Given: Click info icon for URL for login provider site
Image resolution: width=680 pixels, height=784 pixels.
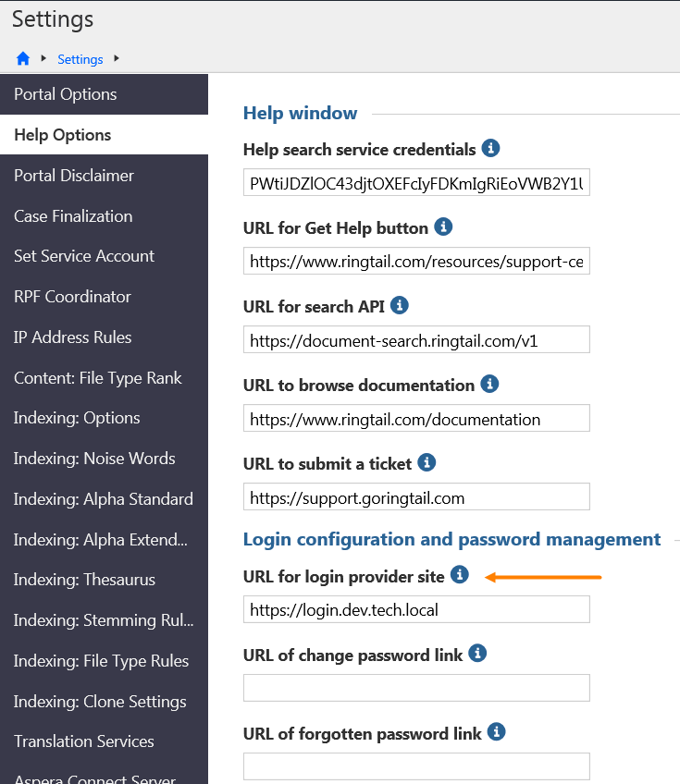Looking at the screenshot, I should (460, 575).
